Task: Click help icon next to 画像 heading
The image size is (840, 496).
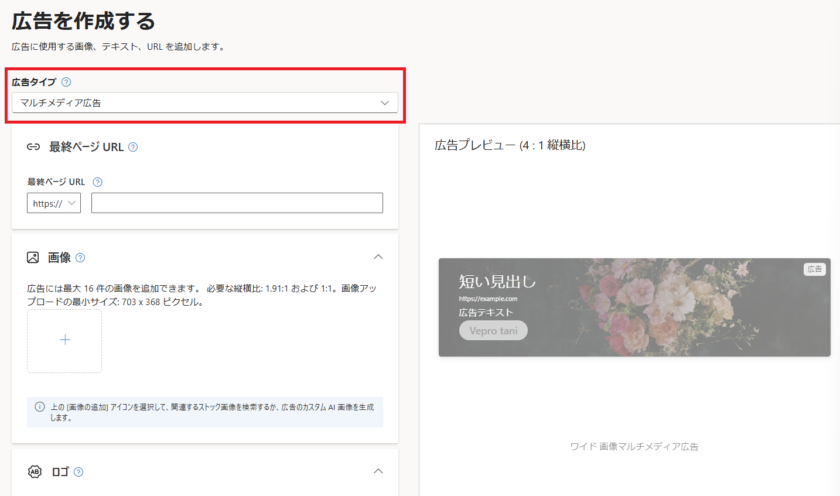Action: [x=80, y=257]
